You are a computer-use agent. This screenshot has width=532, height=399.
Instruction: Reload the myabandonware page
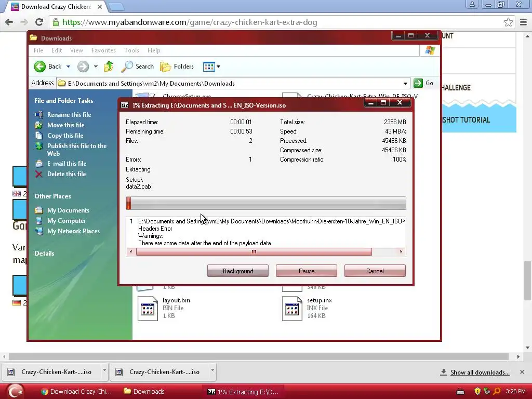tap(39, 22)
